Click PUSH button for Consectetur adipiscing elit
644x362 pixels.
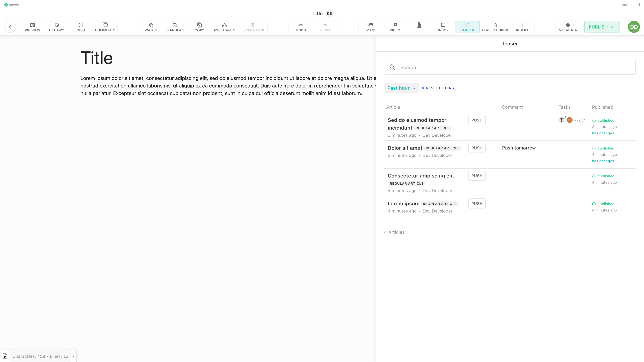[477, 175]
